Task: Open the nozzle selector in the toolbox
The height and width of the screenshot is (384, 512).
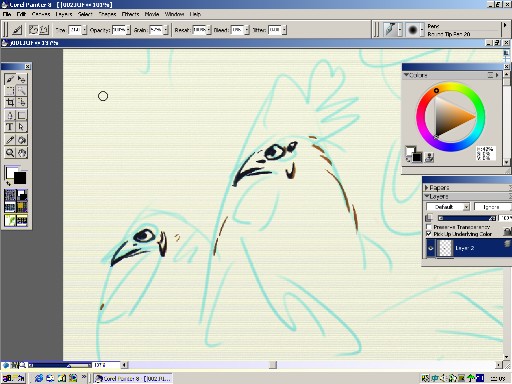Action: pos(22,220)
